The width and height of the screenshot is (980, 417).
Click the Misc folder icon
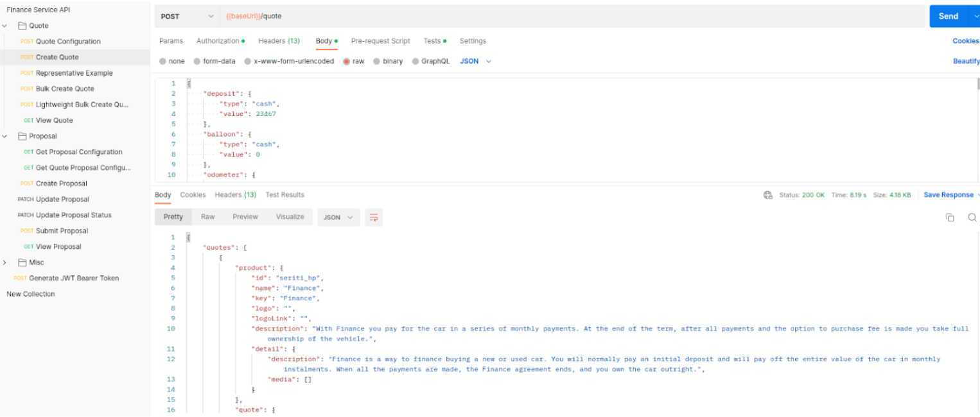22,262
